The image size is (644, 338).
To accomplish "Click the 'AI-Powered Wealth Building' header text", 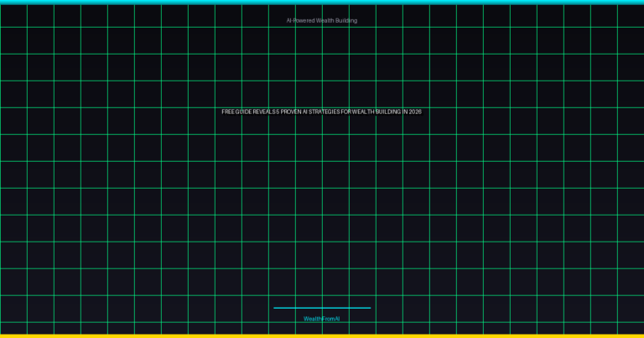I will (x=322, y=20).
